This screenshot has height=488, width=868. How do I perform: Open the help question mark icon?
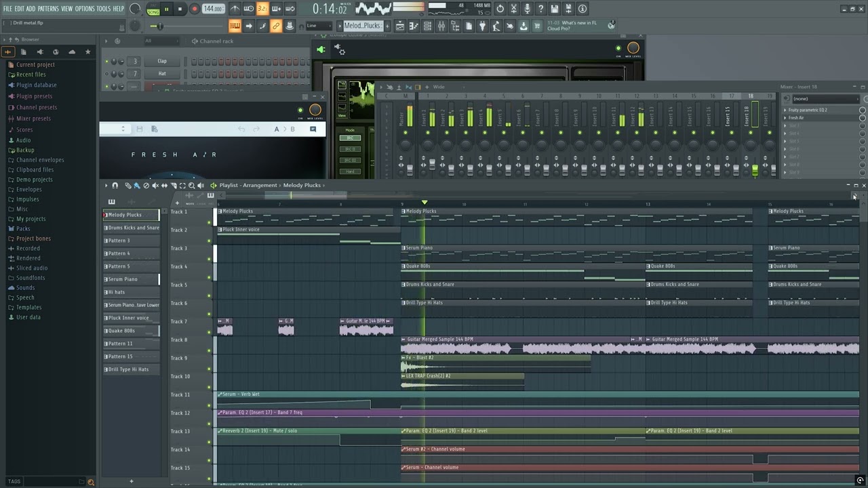pyautogui.click(x=540, y=9)
